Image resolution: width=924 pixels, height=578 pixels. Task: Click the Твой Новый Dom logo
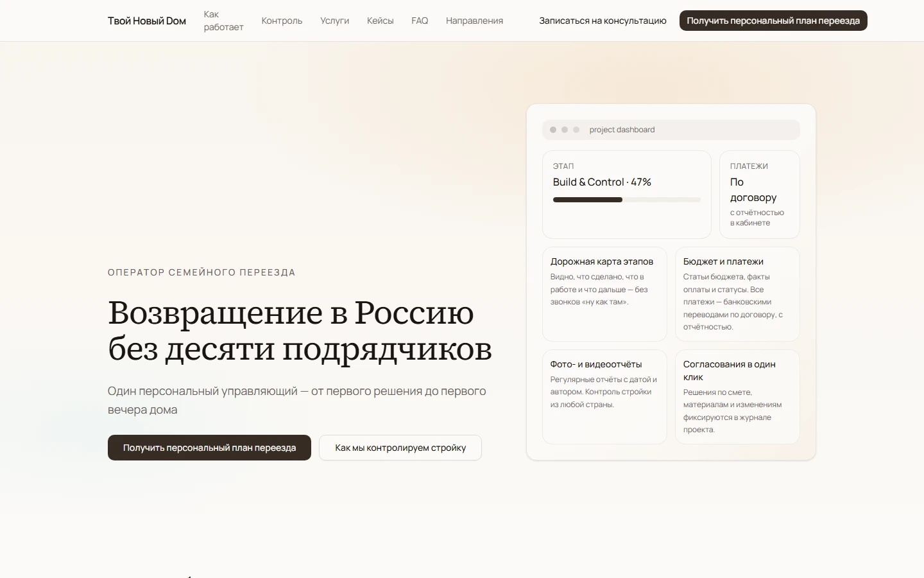147,21
